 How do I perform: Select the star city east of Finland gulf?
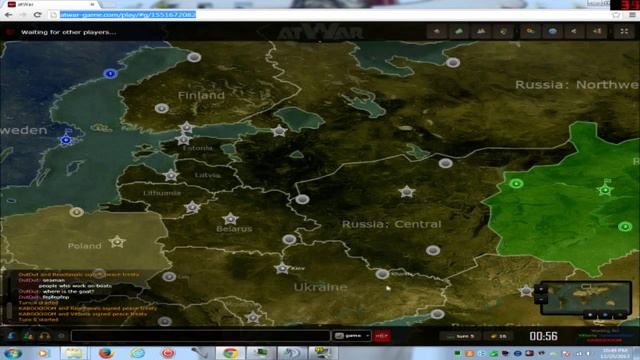[x=279, y=131]
